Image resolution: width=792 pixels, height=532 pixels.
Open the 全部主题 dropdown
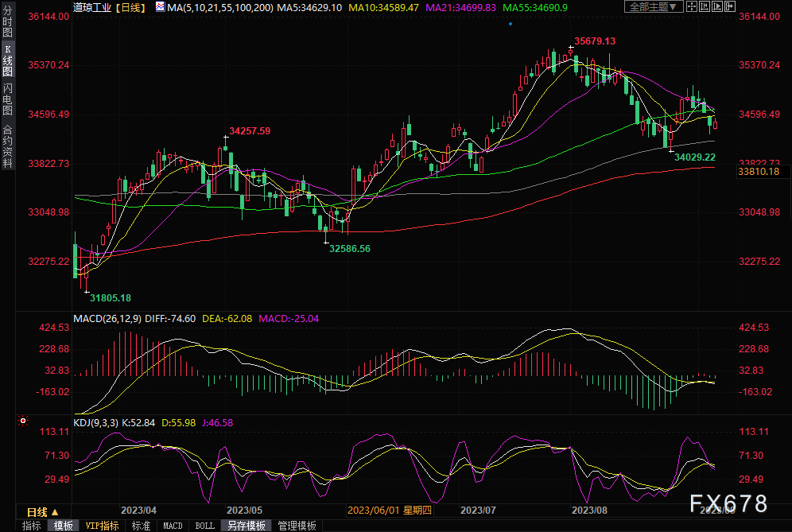pyautogui.click(x=654, y=6)
